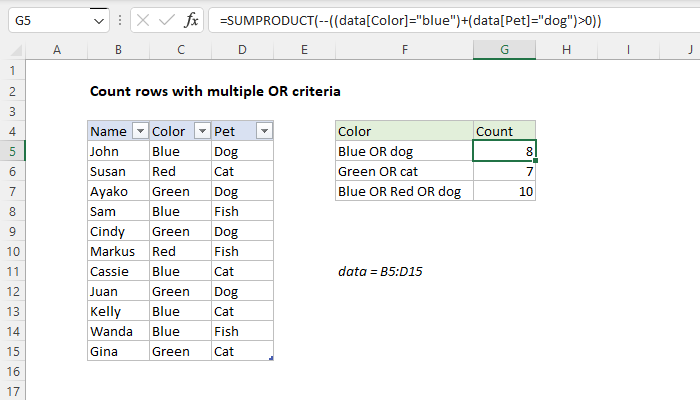Screen dimensions: 700x400
Task: Select the cell containing name Markus
Action: (x=118, y=251)
